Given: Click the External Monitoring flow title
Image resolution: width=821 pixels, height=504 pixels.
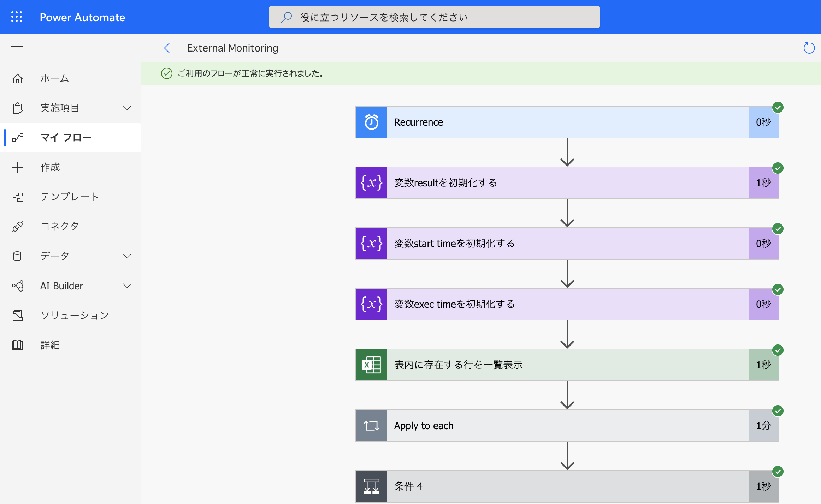Looking at the screenshot, I should [232, 48].
